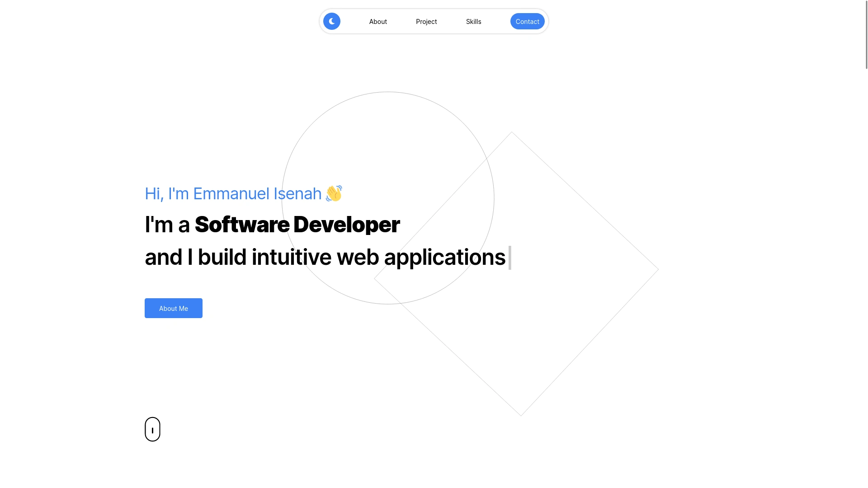The image size is (868, 488).
Task: Click the waving hand emoji
Action: [x=334, y=193]
